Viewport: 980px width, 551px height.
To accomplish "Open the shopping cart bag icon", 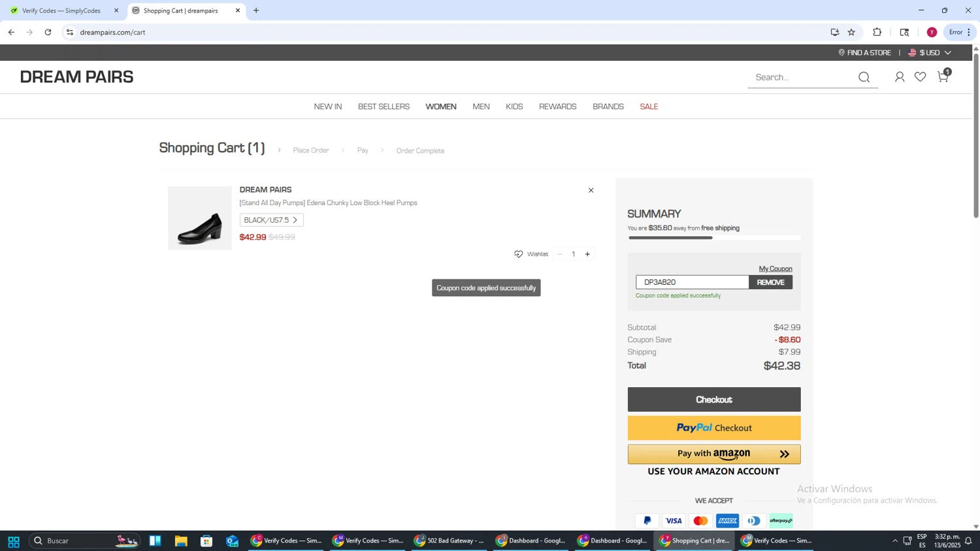I will 943,76.
